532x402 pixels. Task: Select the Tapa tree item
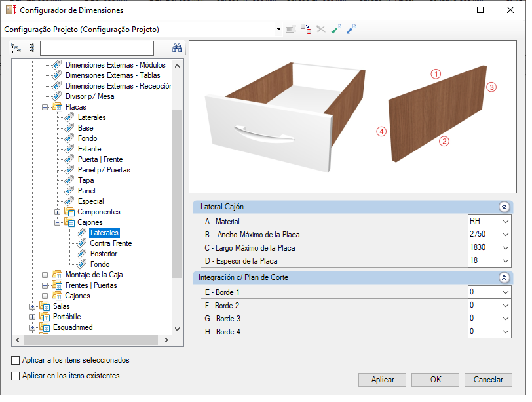click(86, 180)
